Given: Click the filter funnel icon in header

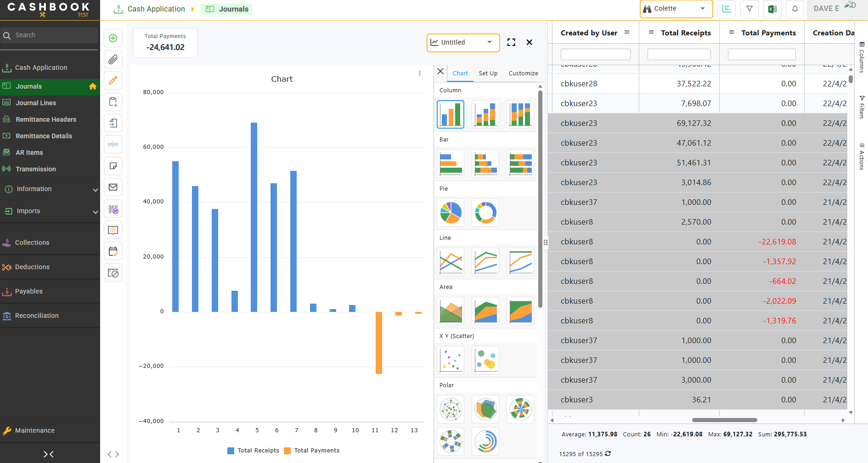Looking at the screenshot, I should (750, 9).
